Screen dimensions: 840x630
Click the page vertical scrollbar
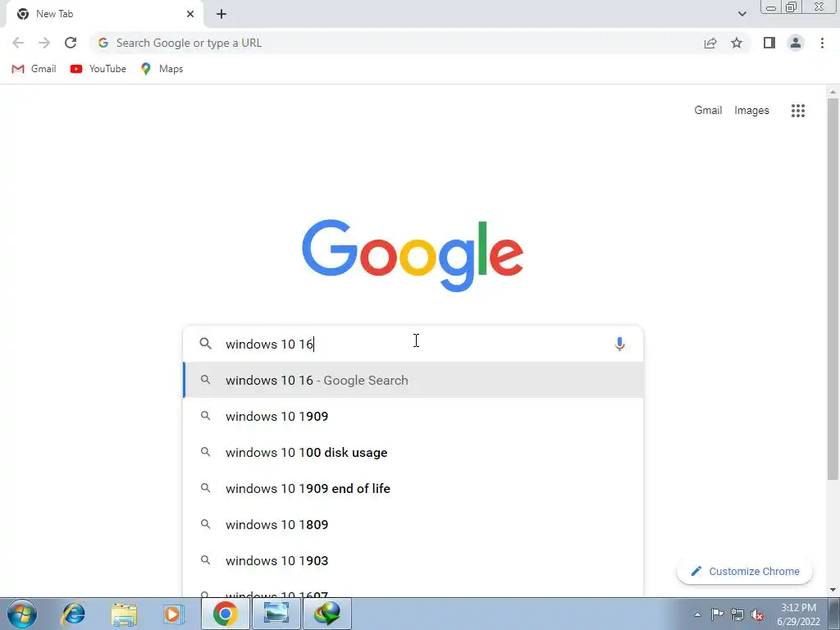click(833, 290)
